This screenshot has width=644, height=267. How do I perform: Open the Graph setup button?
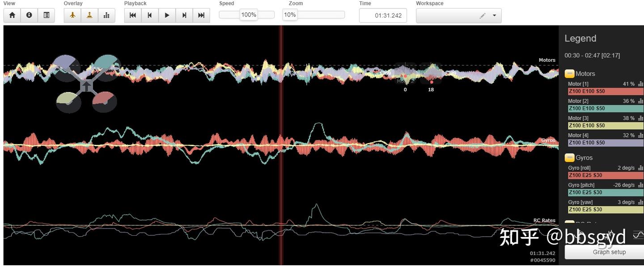[x=604, y=252]
